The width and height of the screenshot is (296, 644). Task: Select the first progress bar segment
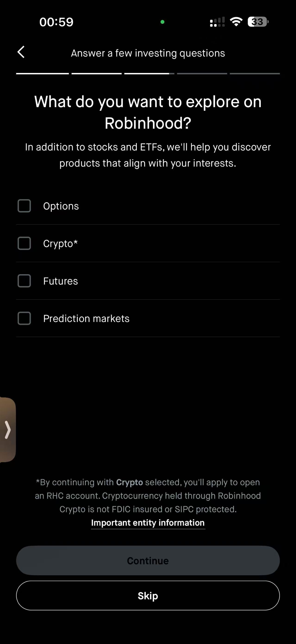[x=42, y=73]
